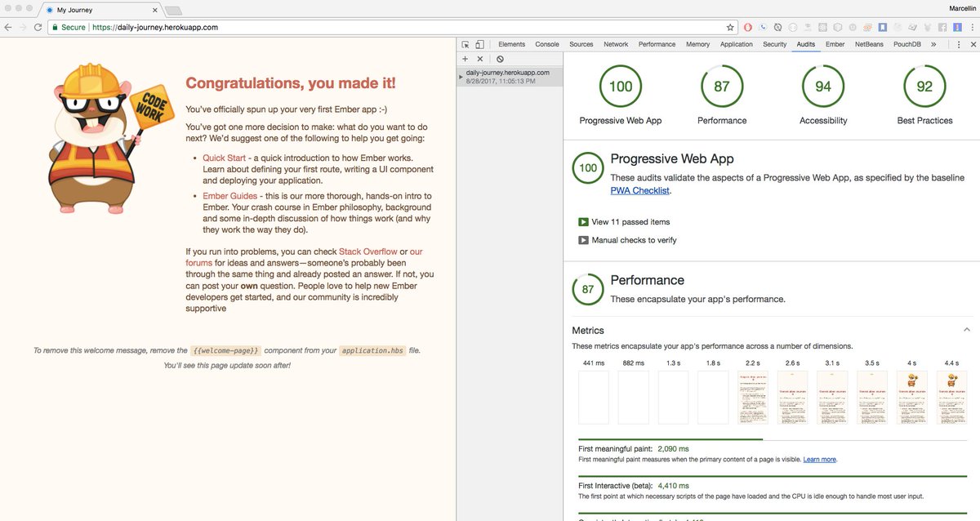Open the Security tab
980x521 pixels.
775,44
